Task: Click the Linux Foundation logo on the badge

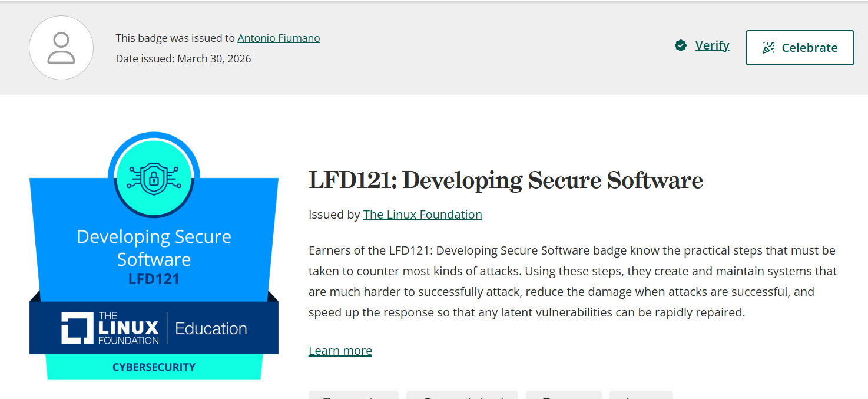Action: click(110, 328)
